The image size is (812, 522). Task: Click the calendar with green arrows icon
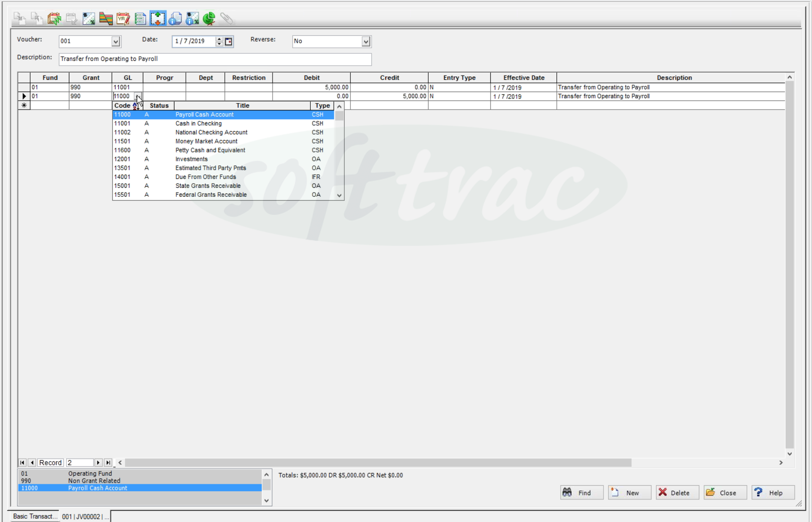coord(54,18)
